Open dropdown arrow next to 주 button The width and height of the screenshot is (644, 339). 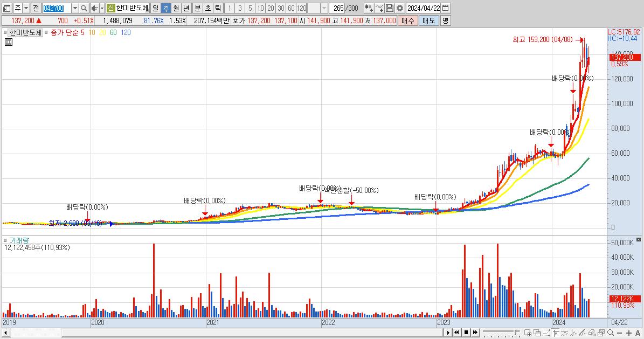point(26,8)
